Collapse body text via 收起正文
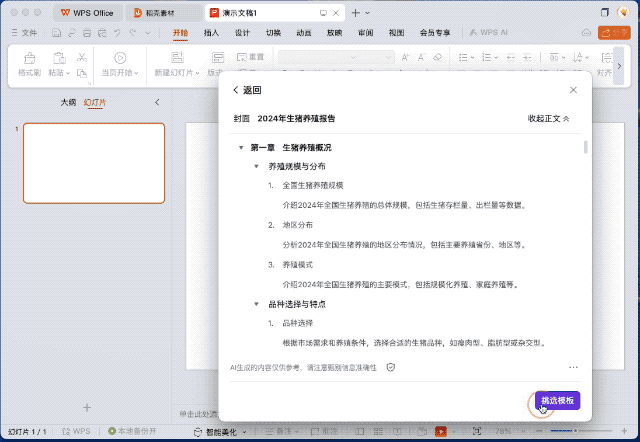640x442 pixels. click(548, 119)
